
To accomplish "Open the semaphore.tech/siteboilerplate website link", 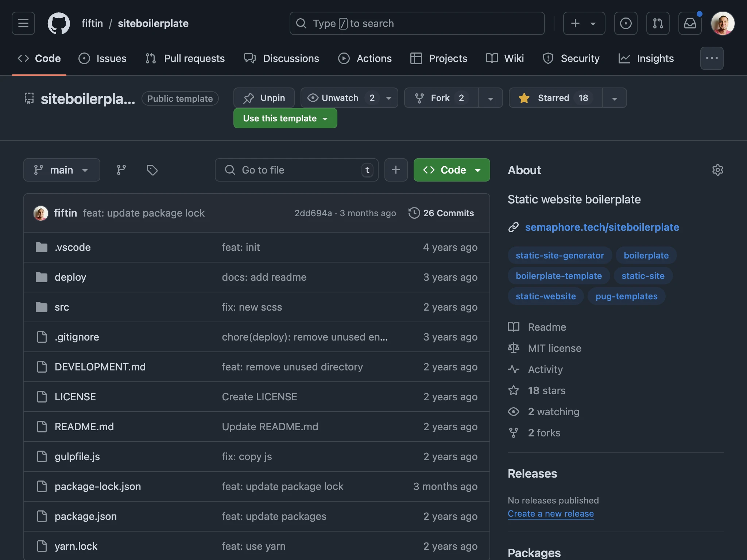I will tap(602, 227).
